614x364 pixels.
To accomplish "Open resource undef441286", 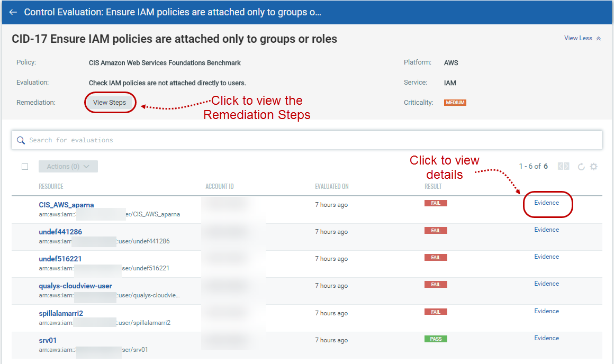I will pos(60,232).
